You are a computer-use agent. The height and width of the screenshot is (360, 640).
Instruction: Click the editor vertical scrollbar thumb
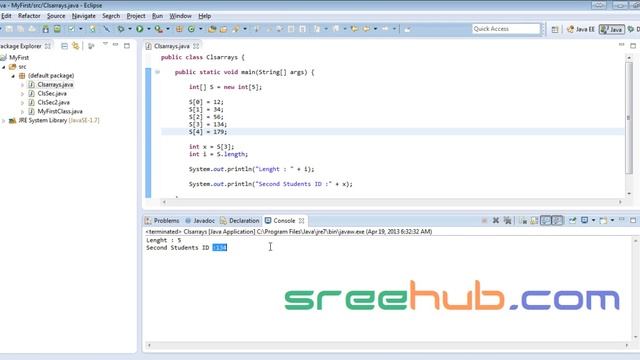coord(629,118)
